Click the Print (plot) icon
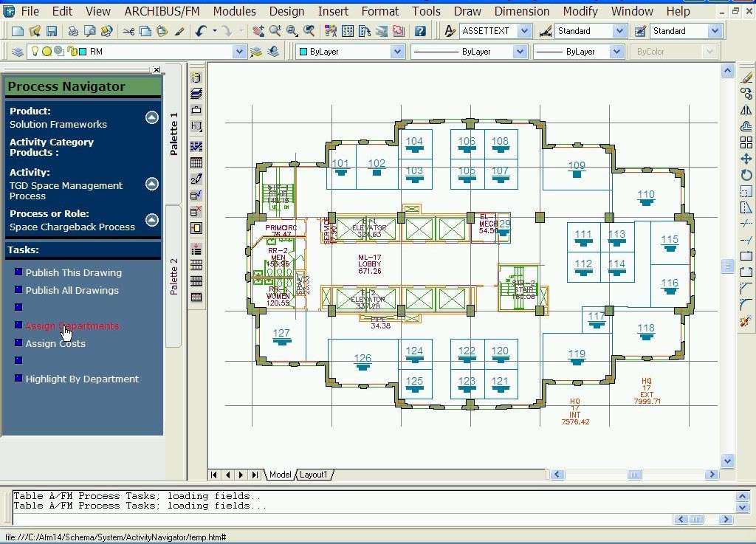 coord(73,31)
